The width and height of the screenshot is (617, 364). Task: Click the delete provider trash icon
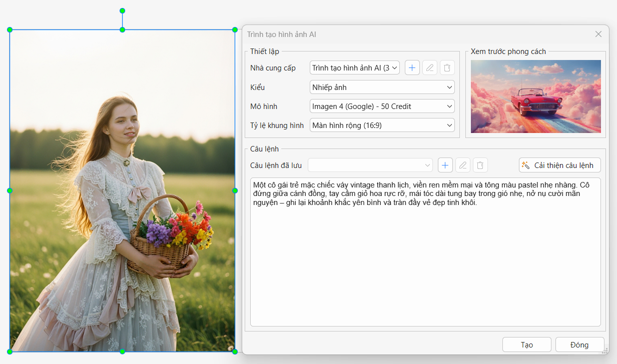pos(447,67)
